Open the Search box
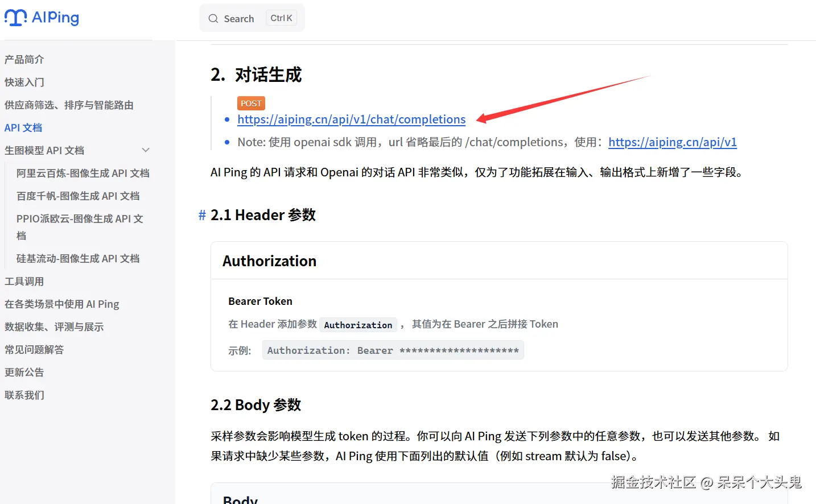Image resolution: width=816 pixels, height=504 pixels. point(252,18)
